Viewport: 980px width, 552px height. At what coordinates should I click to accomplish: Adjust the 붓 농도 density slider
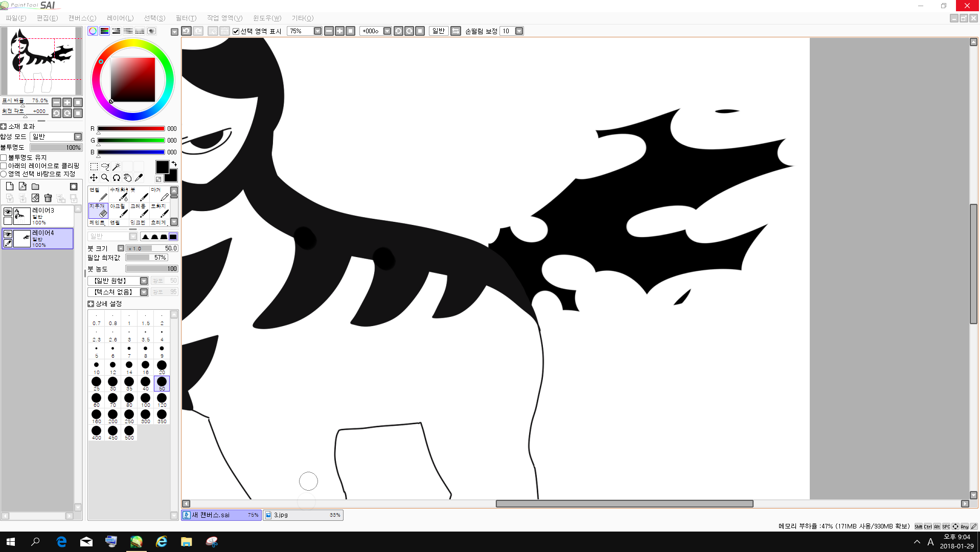pyautogui.click(x=151, y=269)
